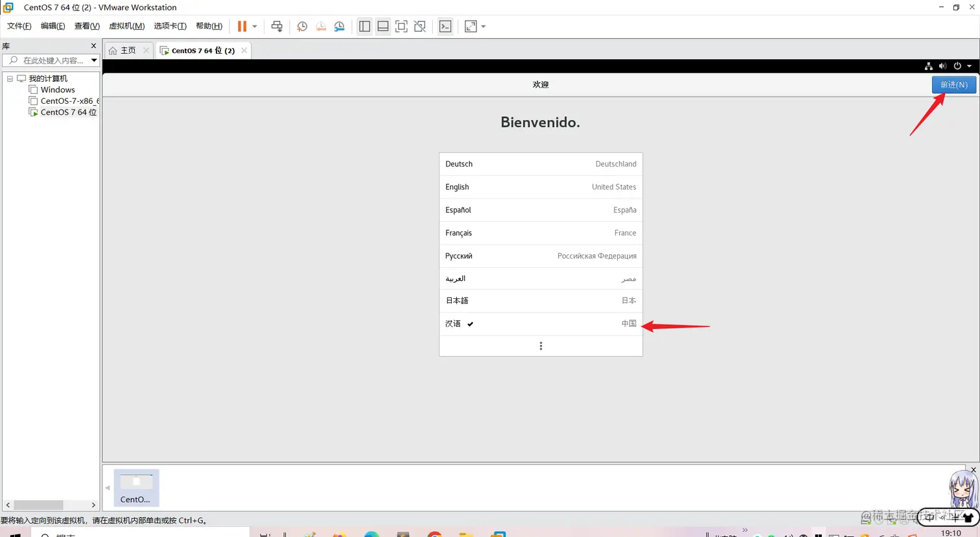Select 我的计算机 in the library tree

point(48,78)
